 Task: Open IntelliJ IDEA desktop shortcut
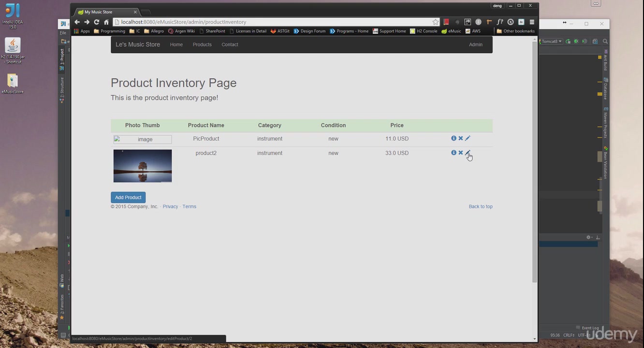click(13, 16)
